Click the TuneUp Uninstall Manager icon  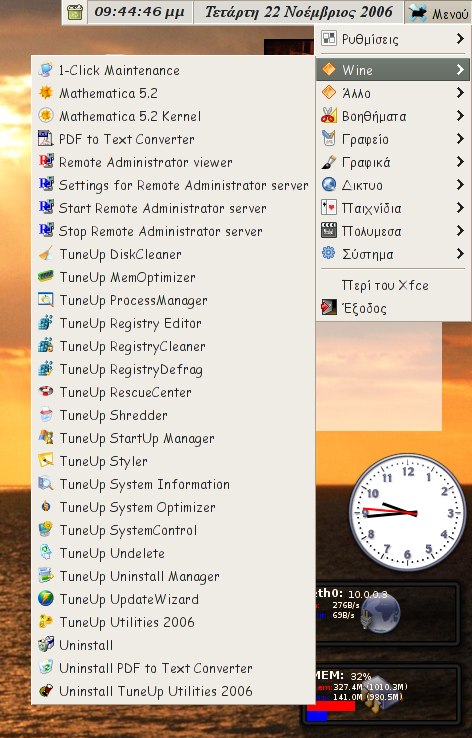(x=46, y=576)
